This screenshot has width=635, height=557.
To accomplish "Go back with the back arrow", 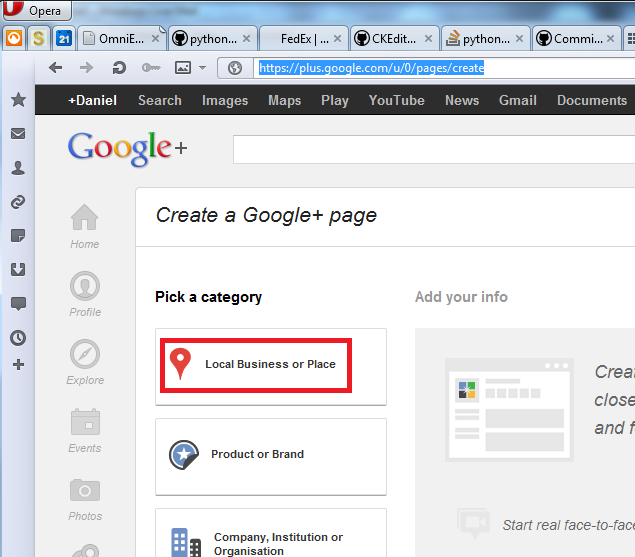I will point(55,68).
